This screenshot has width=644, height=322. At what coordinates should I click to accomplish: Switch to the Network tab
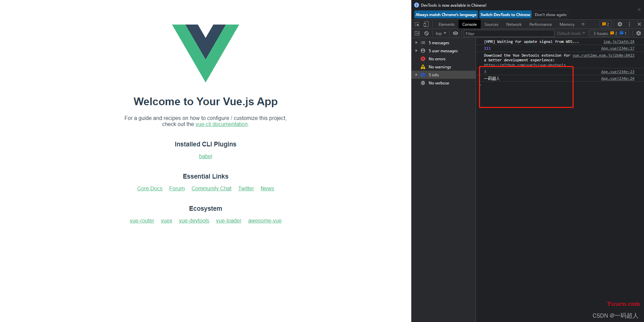pos(514,24)
